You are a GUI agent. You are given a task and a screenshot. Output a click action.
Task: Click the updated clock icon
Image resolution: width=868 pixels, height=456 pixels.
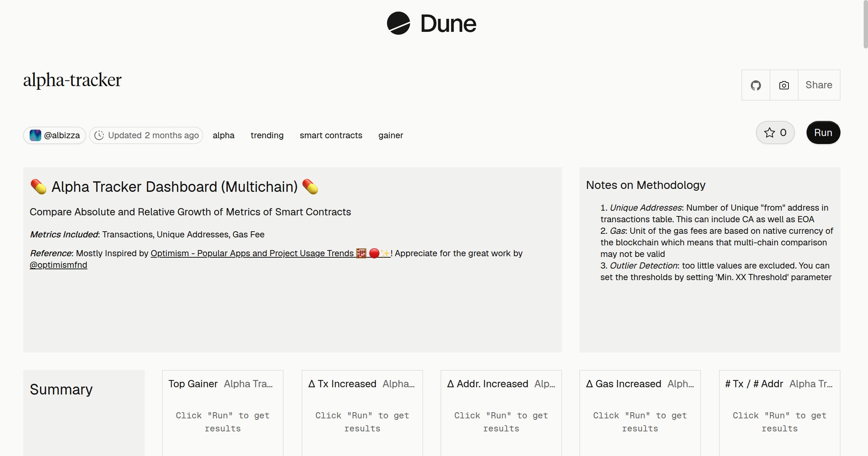(99, 135)
